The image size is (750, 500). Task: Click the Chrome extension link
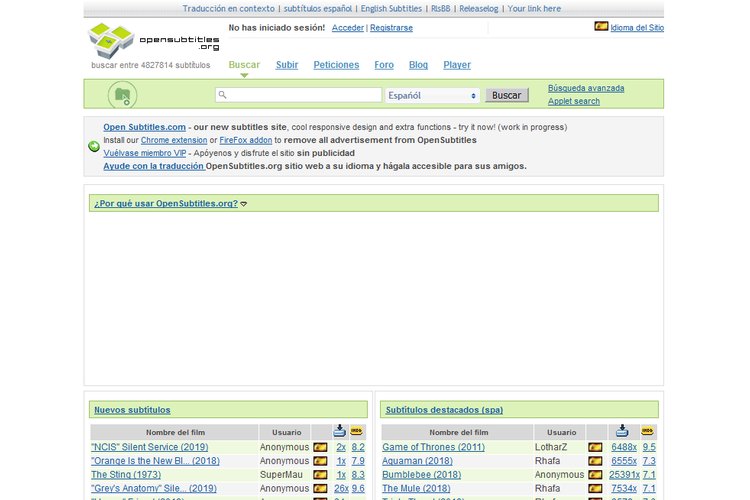(x=174, y=140)
